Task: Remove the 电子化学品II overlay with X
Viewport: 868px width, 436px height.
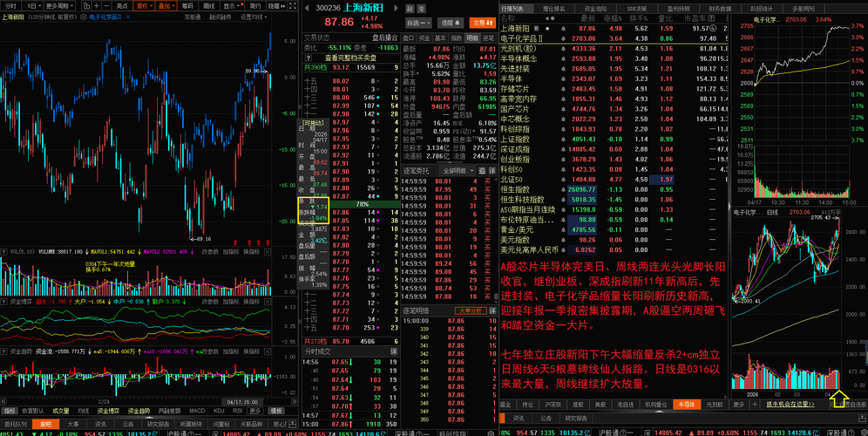Action: pos(128,17)
